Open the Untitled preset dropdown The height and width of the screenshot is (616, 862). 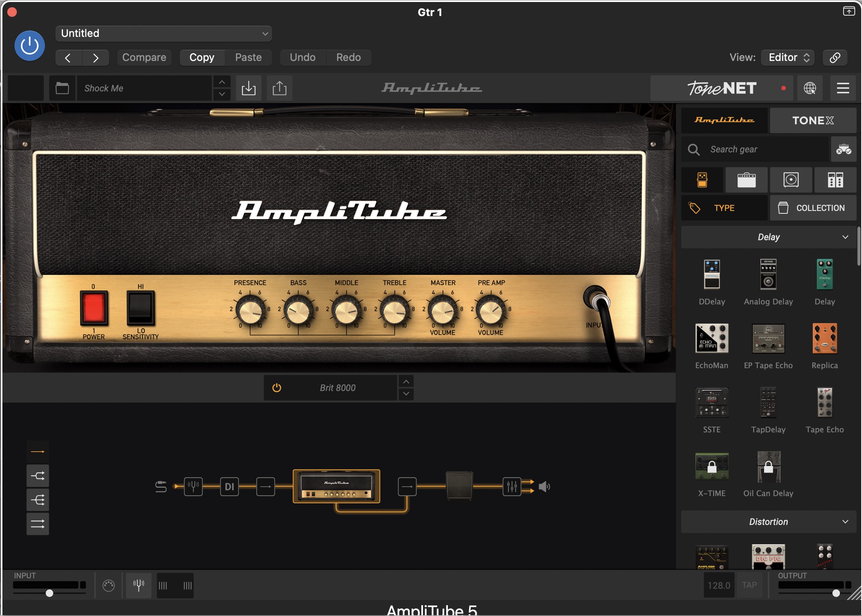pyautogui.click(x=164, y=34)
